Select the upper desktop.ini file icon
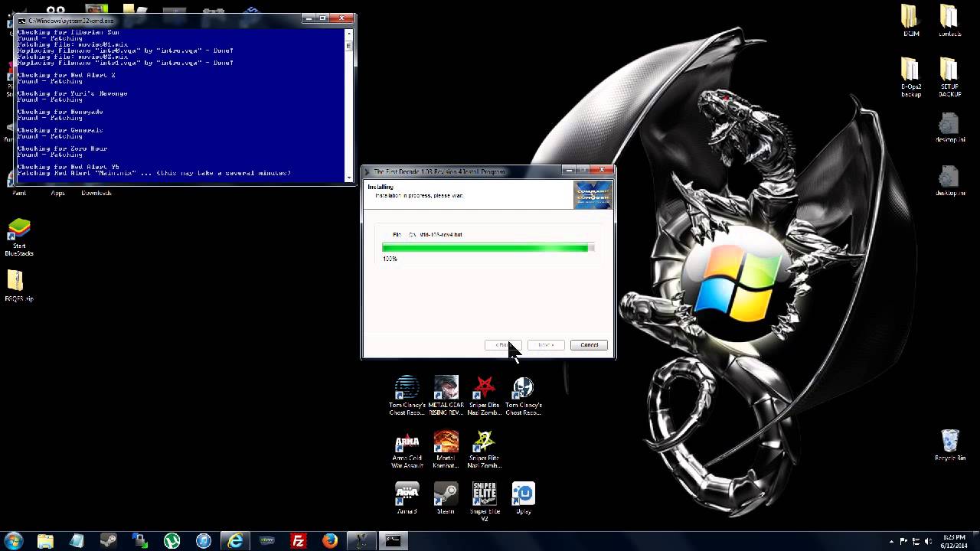 (x=949, y=128)
